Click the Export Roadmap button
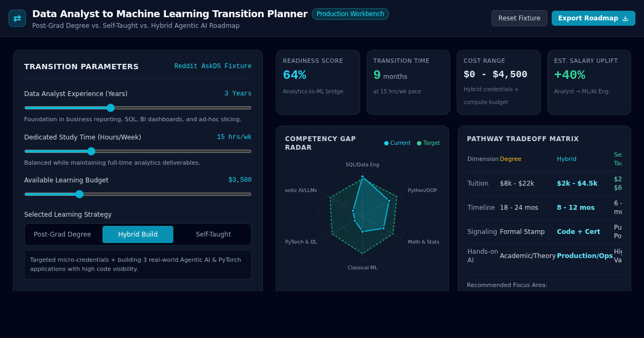Image resolution: width=644 pixels, height=338 pixels. click(x=594, y=18)
